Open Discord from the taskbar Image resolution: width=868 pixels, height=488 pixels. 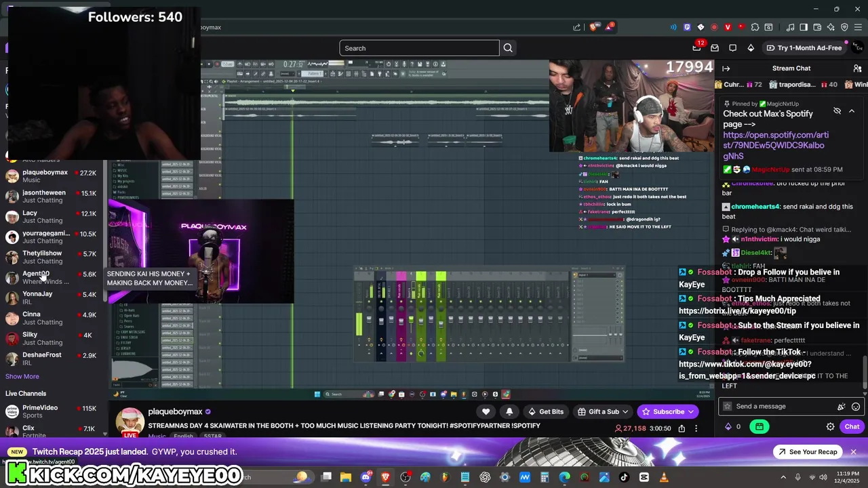pos(366,477)
